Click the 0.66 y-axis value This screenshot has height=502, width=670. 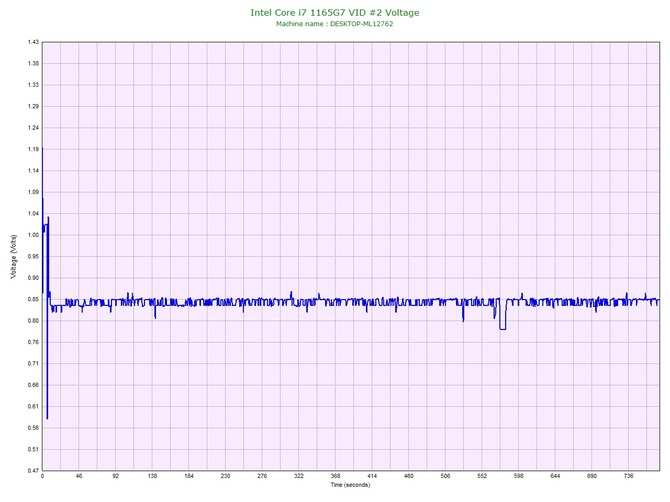tap(33, 385)
